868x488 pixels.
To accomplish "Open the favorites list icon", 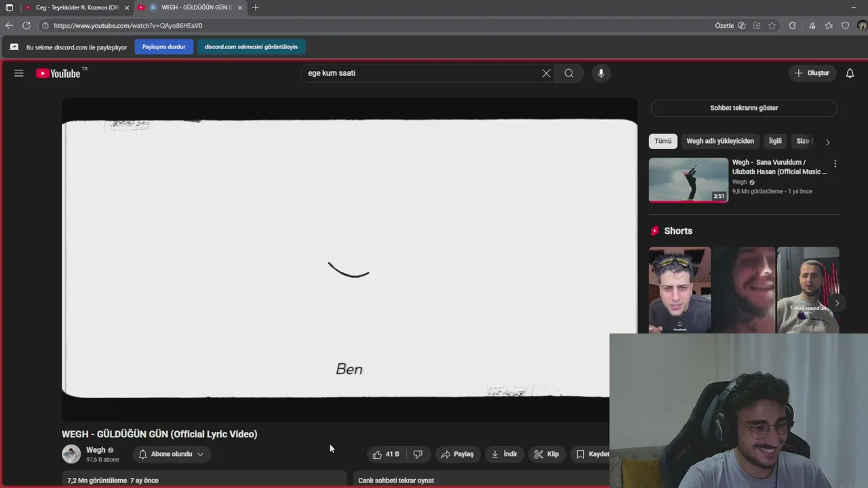I will pos(829,26).
